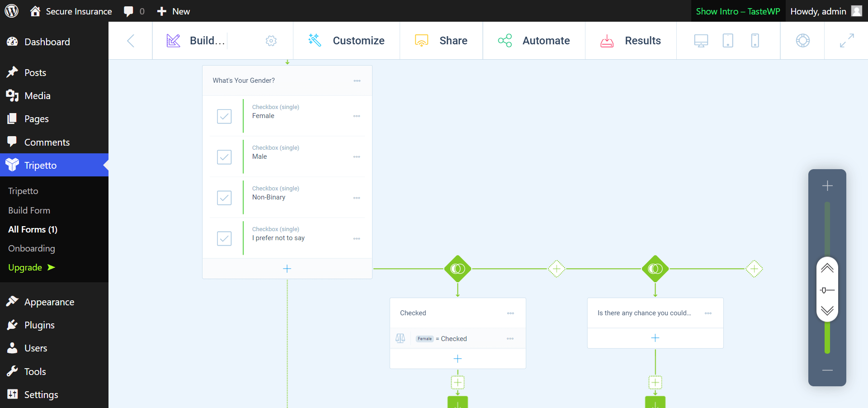This screenshot has width=868, height=408.
Task: Open Posts in sidebar
Action: (54, 72)
